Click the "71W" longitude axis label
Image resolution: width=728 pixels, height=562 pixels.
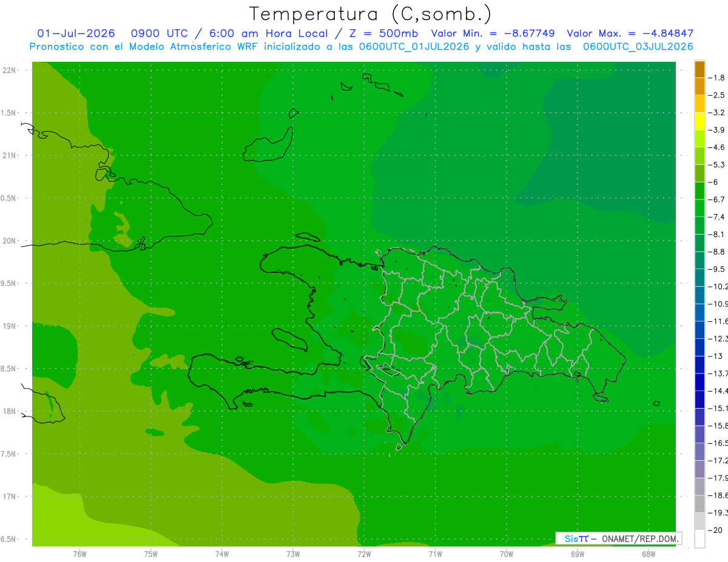click(x=435, y=554)
